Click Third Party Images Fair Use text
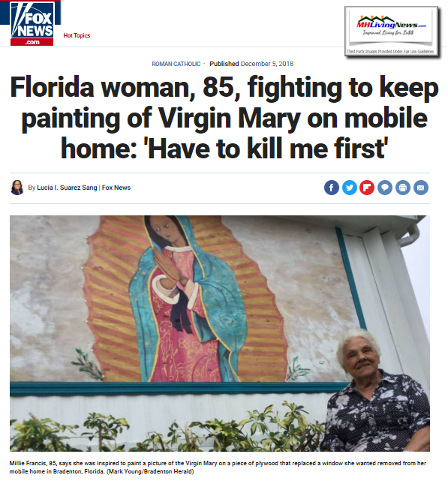448x484 pixels. [390, 51]
